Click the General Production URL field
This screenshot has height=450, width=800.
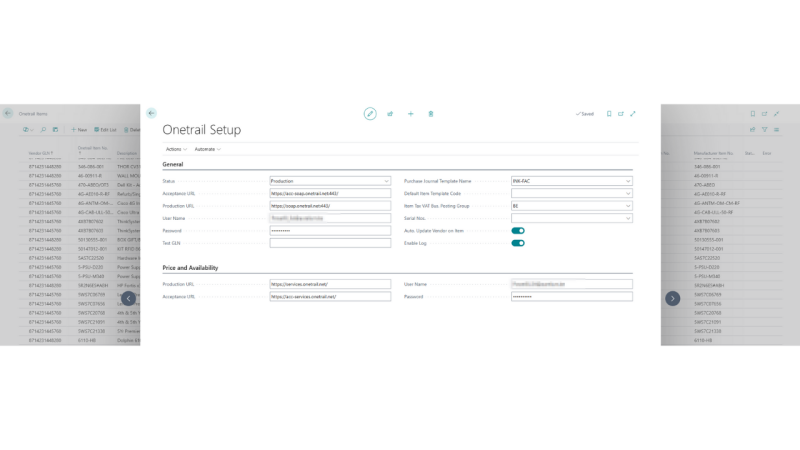(330, 206)
